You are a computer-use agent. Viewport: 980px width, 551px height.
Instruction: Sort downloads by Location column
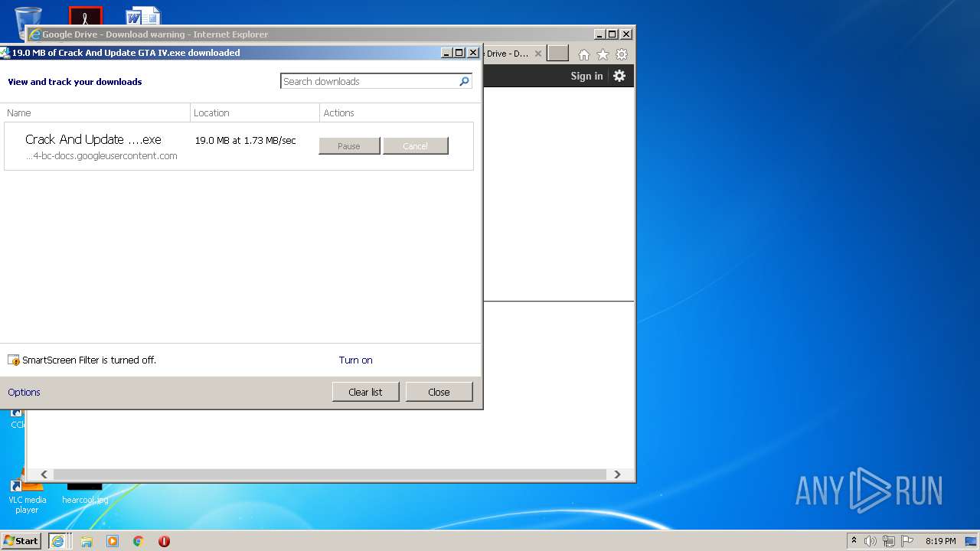pyautogui.click(x=255, y=112)
